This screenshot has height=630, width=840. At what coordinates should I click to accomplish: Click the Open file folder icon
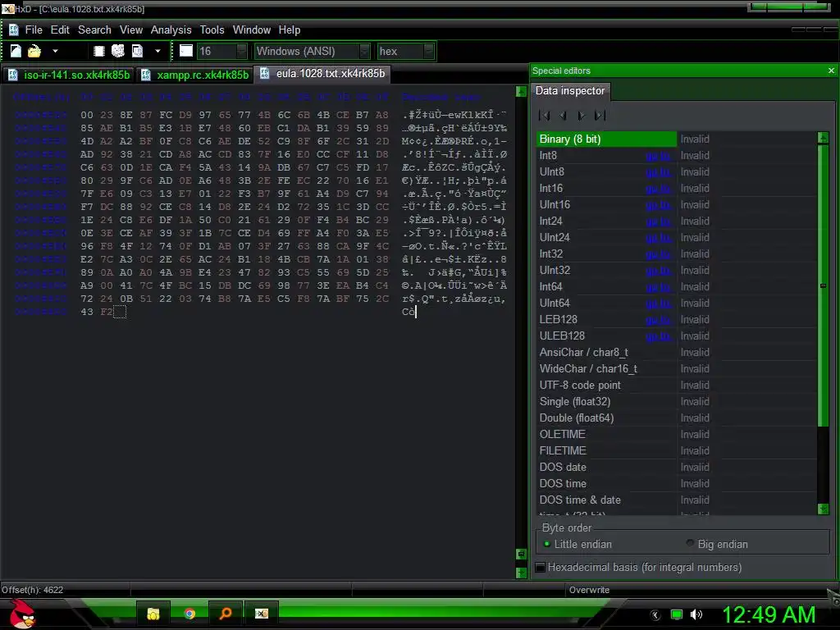coord(34,51)
